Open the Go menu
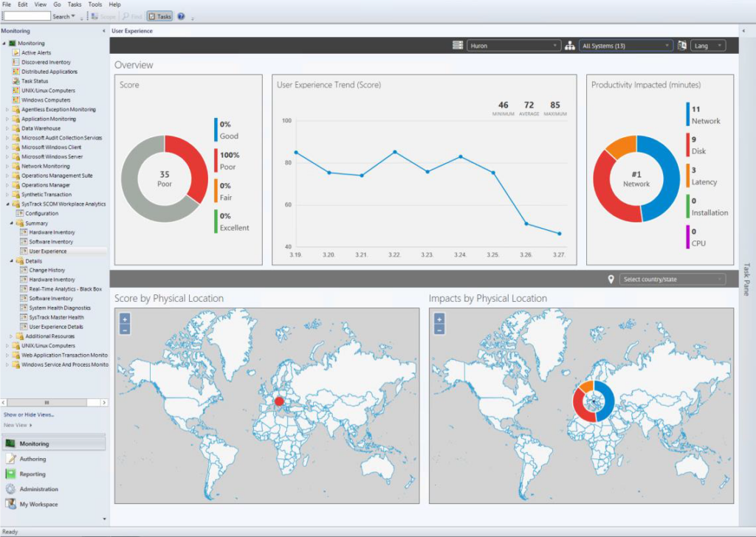756x537 pixels. pyautogui.click(x=57, y=4)
